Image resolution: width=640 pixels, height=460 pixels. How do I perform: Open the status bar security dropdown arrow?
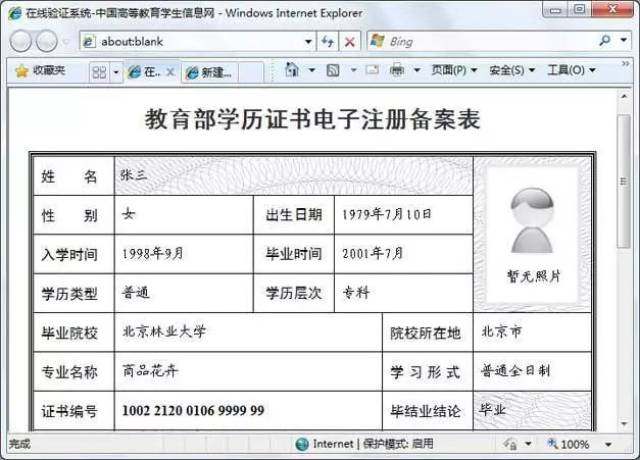click(529, 444)
